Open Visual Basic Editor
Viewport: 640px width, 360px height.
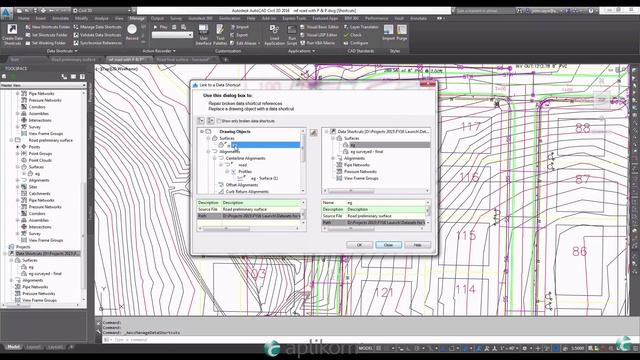coord(319,27)
